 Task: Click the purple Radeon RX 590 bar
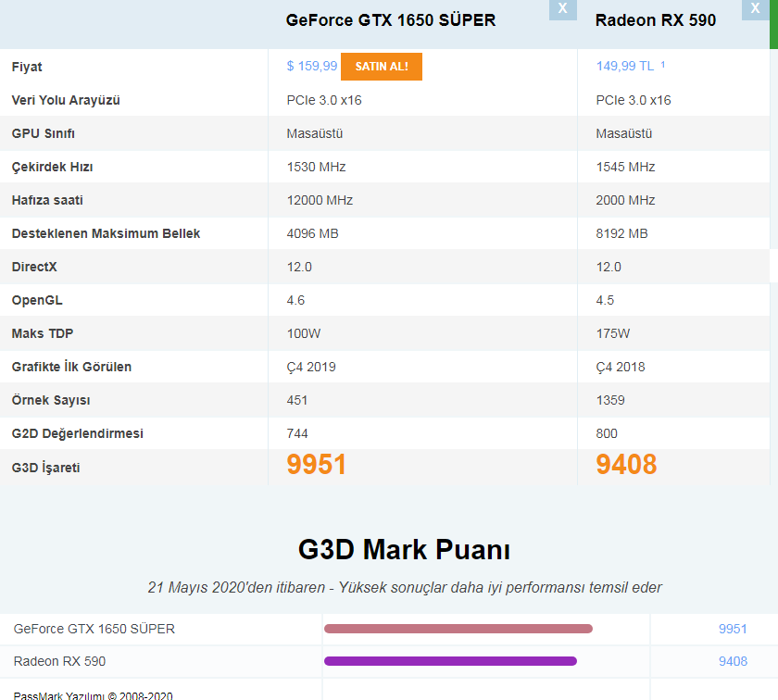point(450,661)
